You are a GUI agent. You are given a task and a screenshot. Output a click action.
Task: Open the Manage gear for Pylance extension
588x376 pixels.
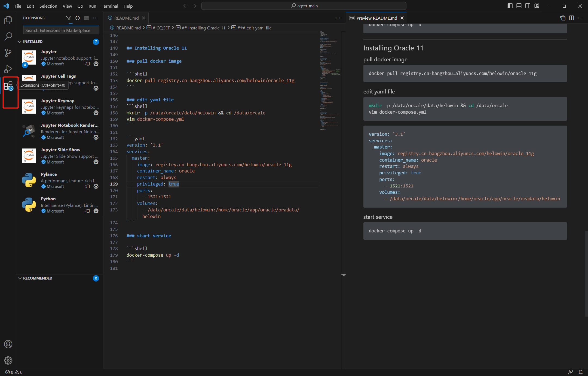tap(96, 186)
